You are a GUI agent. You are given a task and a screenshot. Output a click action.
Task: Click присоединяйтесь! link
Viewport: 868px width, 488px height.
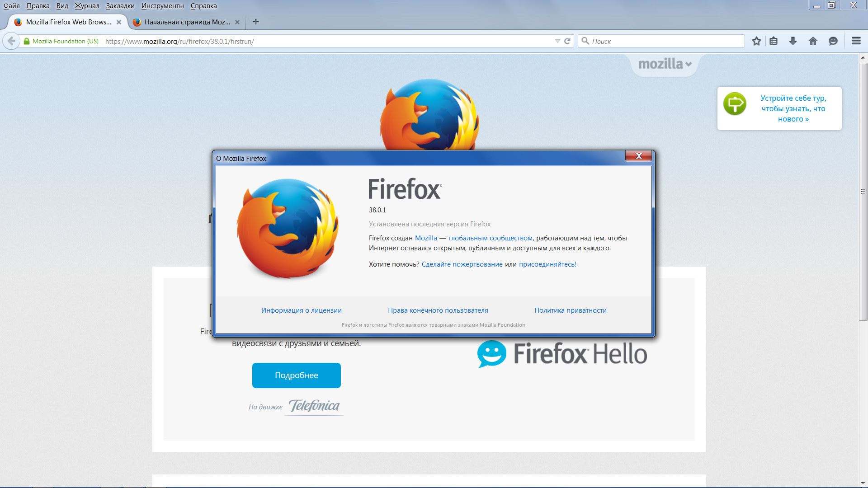[547, 264]
